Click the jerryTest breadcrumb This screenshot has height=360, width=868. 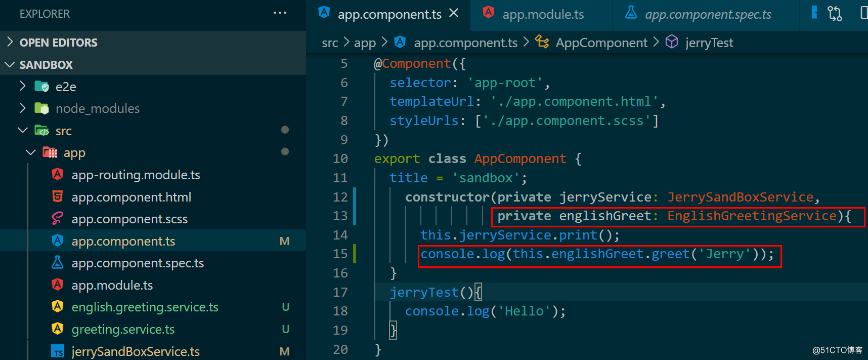709,43
